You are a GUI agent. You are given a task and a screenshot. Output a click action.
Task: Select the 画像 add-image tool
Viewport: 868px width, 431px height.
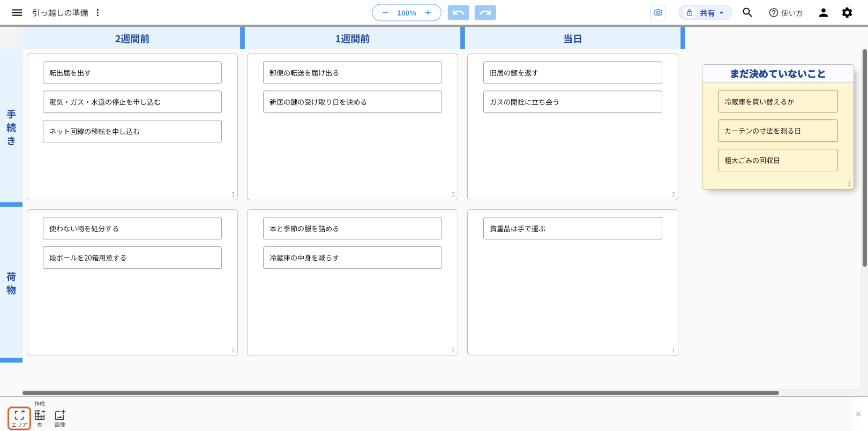[x=60, y=418]
